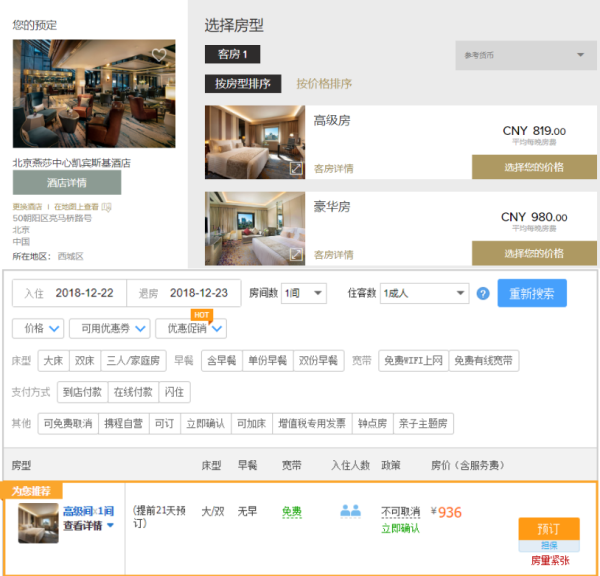600x576 pixels.
Task: Click the CNY 819.00 price text
Action: pos(534,131)
